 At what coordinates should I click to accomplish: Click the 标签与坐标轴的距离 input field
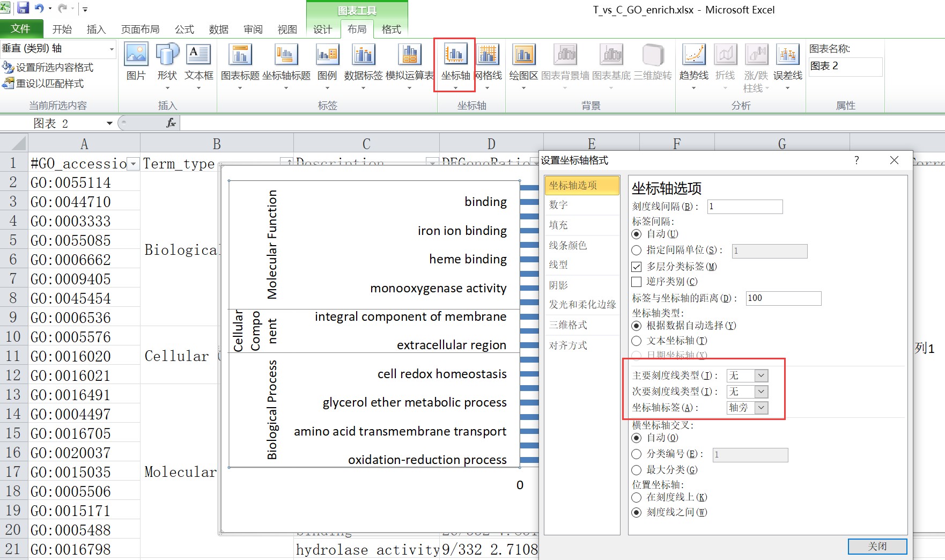[784, 298]
